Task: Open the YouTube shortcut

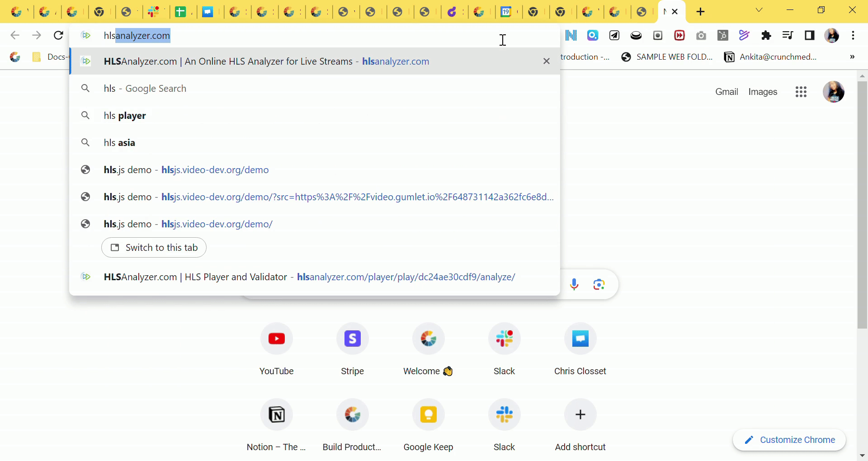Action: tap(276, 339)
